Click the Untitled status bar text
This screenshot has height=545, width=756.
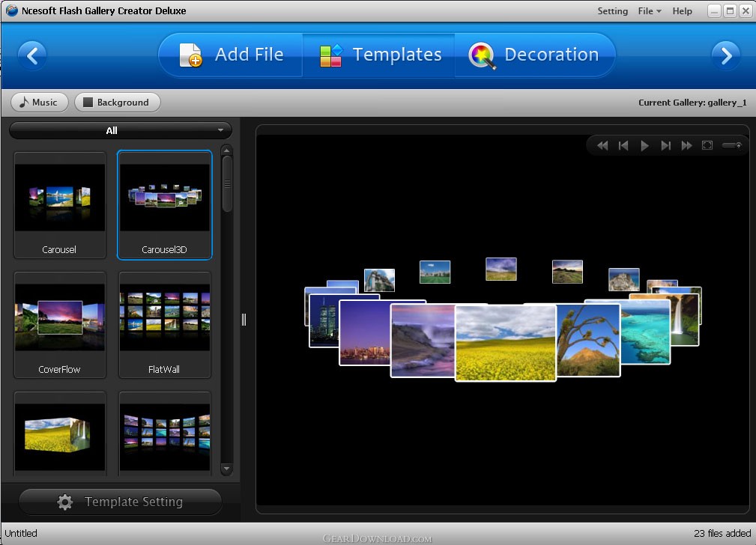21,533
